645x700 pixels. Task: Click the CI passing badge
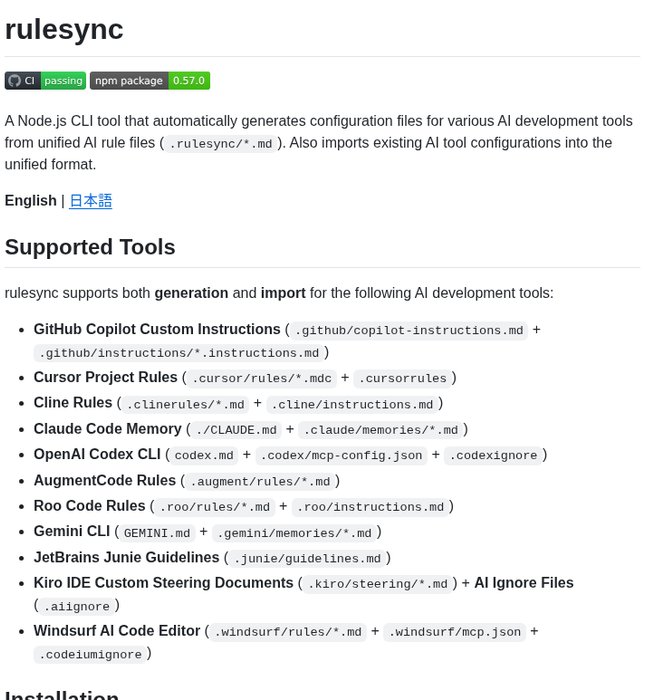pyautogui.click(x=45, y=81)
